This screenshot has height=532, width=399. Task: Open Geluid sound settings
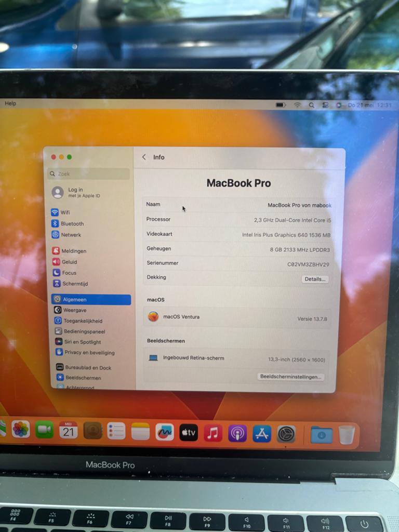[x=65, y=262]
